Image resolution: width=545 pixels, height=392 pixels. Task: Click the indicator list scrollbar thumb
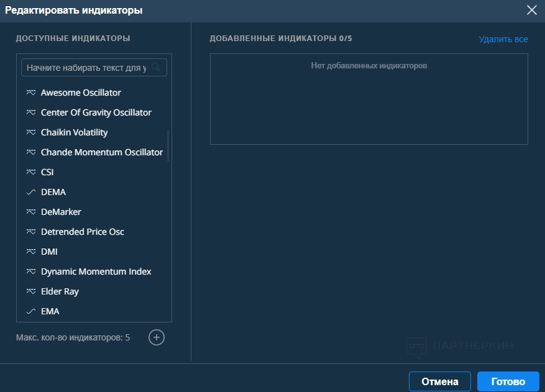point(168,146)
